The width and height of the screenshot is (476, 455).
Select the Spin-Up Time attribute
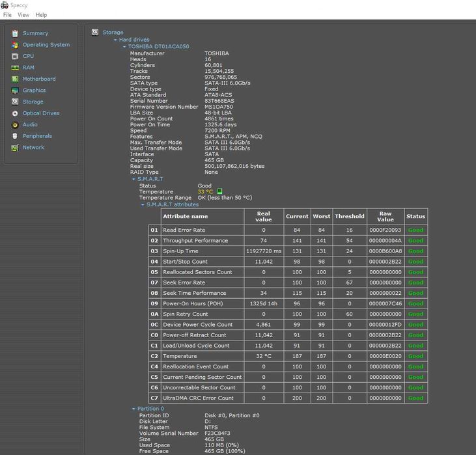tap(180, 251)
